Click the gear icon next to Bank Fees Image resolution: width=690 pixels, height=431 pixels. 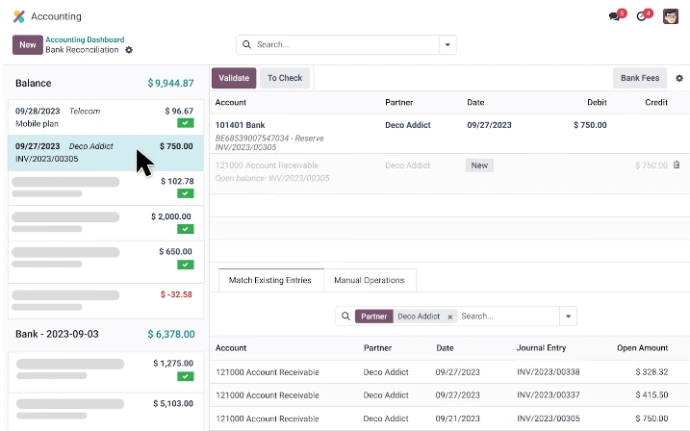[680, 78]
